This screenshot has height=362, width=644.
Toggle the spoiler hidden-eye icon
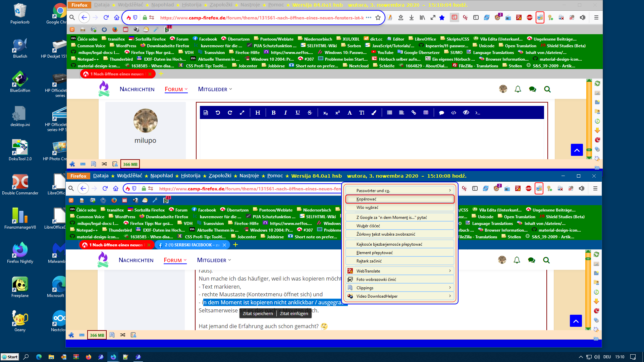[x=466, y=113]
